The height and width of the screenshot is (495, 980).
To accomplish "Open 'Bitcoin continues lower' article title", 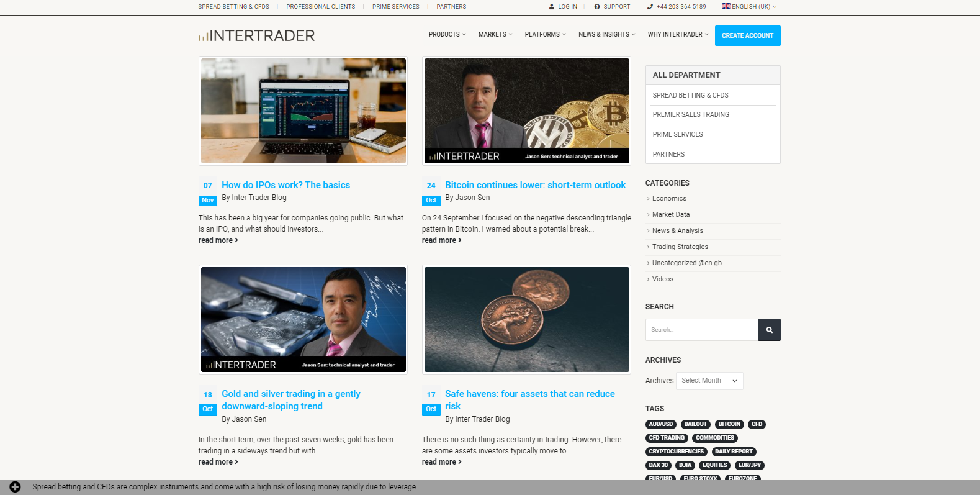I will coord(535,185).
